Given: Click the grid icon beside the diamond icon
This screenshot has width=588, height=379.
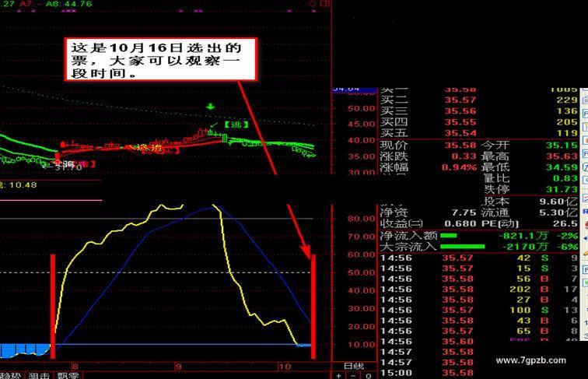Looking at the screenshot, I should (325, 4).
